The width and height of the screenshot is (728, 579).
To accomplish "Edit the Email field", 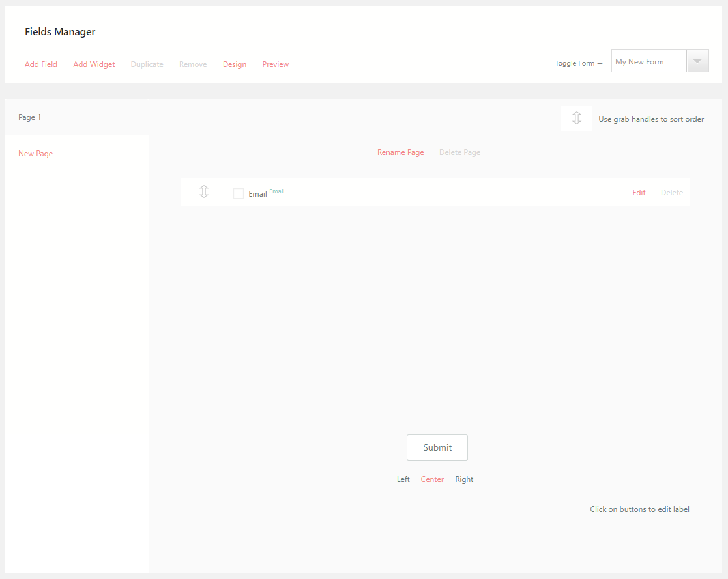I will 638,192.
